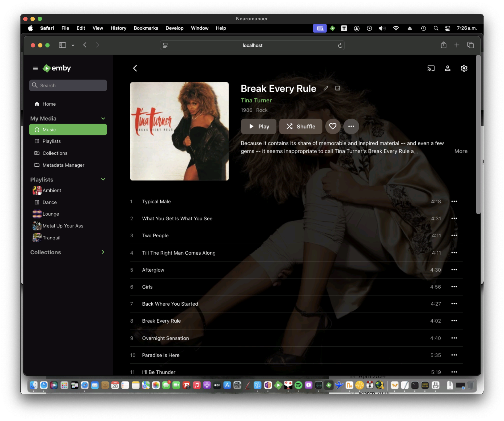Click the page vertical scrollbar

pyautogui.click(x=478, y=134)
